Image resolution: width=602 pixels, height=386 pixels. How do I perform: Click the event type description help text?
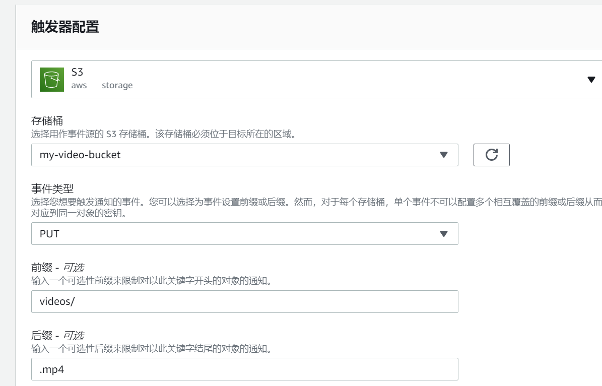coord(316,207)
